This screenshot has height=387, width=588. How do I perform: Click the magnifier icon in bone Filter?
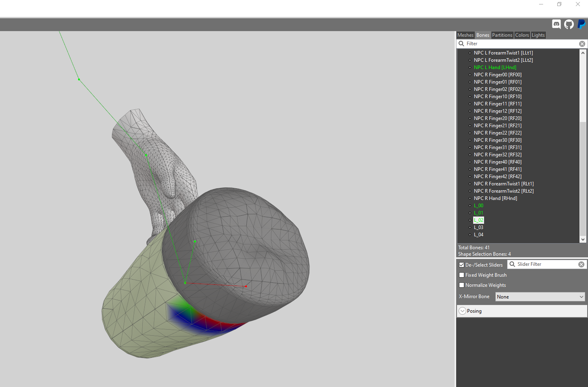coord(461,44)
